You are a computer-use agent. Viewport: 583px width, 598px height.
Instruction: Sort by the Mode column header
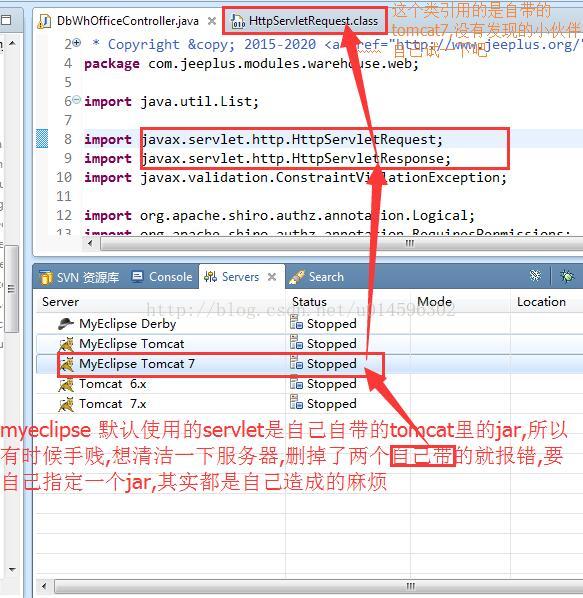(x=434, y=302)
